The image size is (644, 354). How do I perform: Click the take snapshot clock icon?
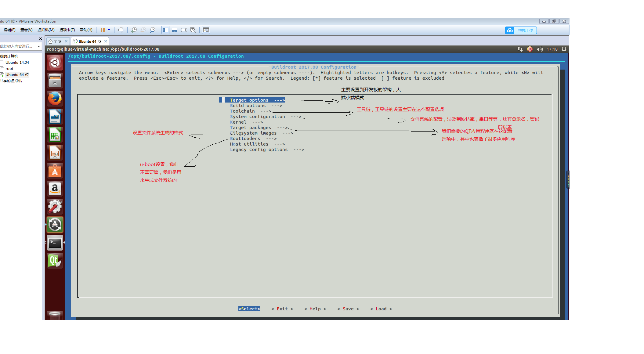[134, 30]
